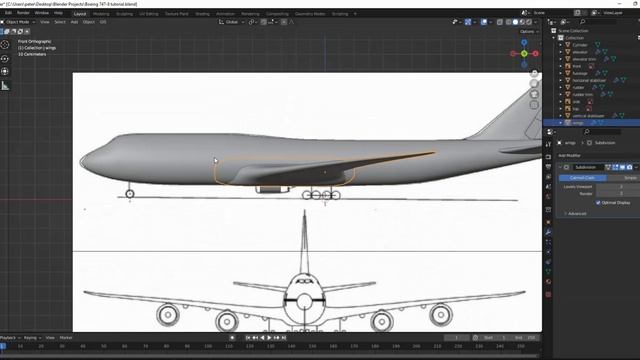The image size is (640, 360).
Task: Open the Scene properties tab
Action: [549, 187]
